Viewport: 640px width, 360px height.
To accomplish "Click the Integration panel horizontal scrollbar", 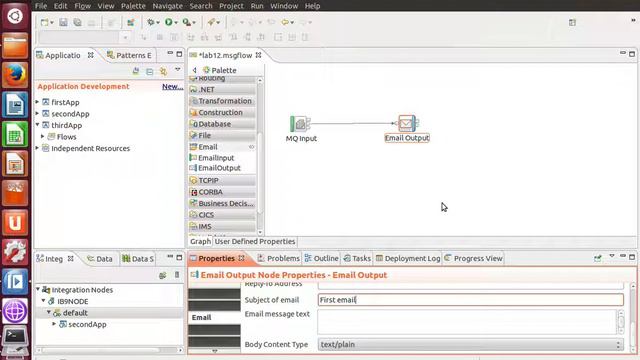I will pos(109,350).
